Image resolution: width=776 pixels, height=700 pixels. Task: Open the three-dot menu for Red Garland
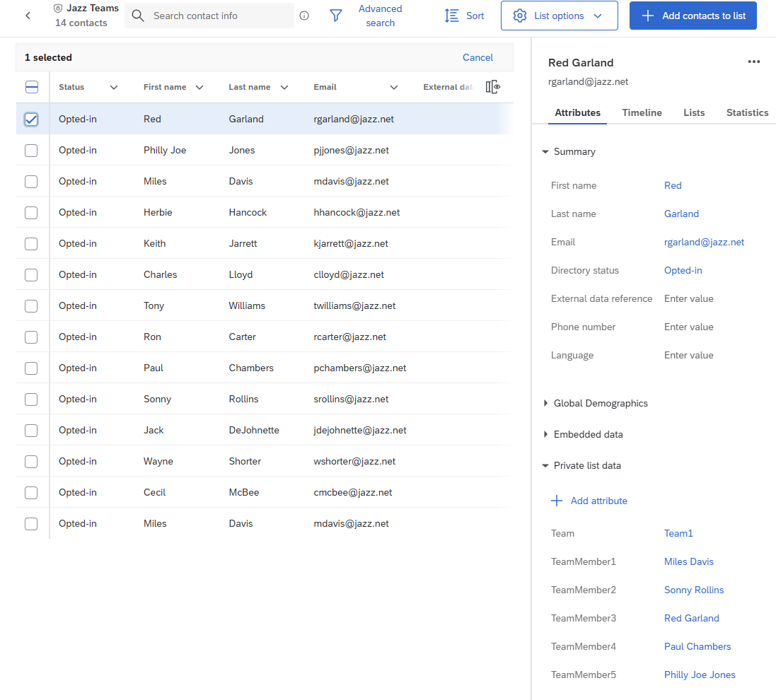(754, 62)
